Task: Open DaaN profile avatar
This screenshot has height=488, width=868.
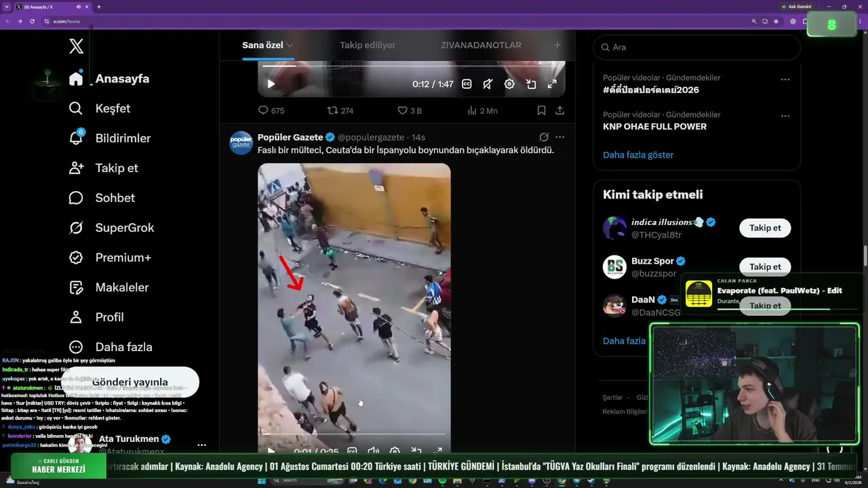Action: 615,306
